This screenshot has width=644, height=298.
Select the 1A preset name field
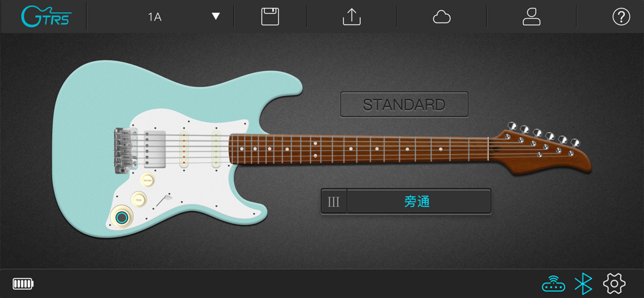click(x=155, y=17)
